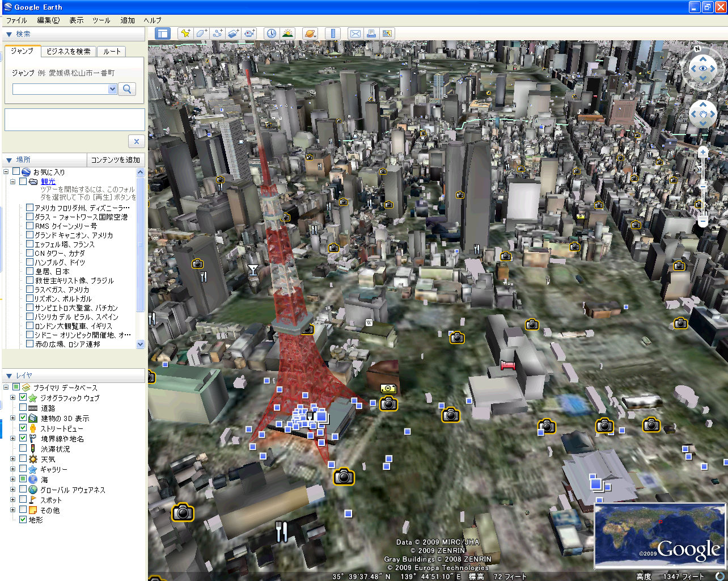
Task: Click the Geographic Web green star layer icon
Action: coord(33,398)
